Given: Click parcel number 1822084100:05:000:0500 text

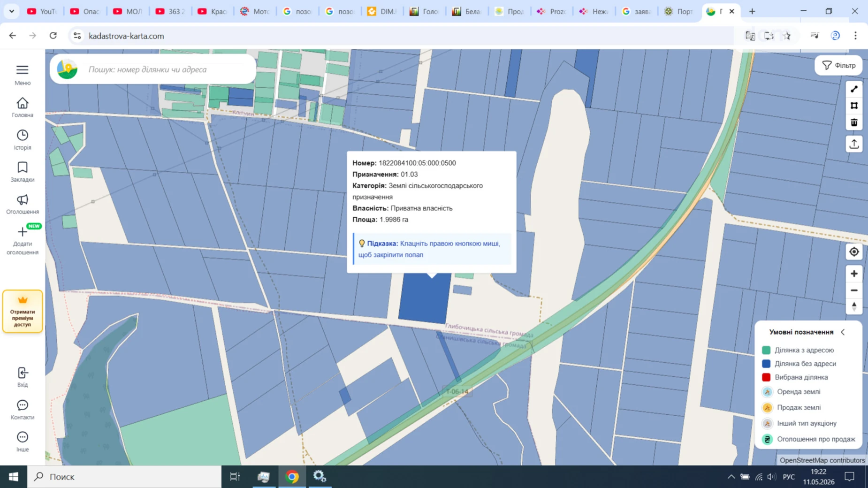Looking at the screenshot, I should coord(417,163).
